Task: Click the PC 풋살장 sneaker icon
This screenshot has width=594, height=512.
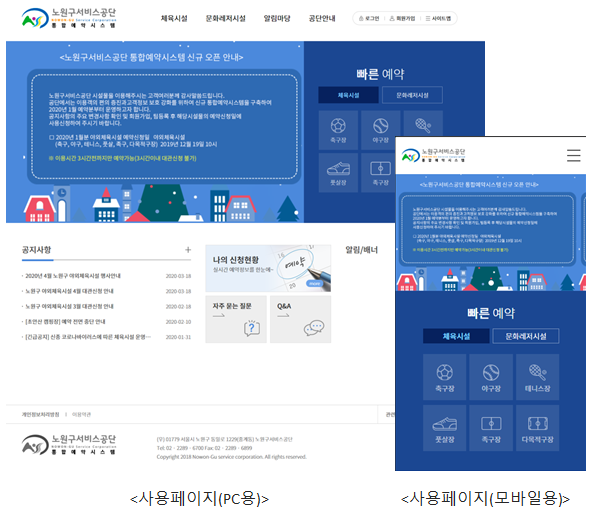Action: click(x=338, y=173)
